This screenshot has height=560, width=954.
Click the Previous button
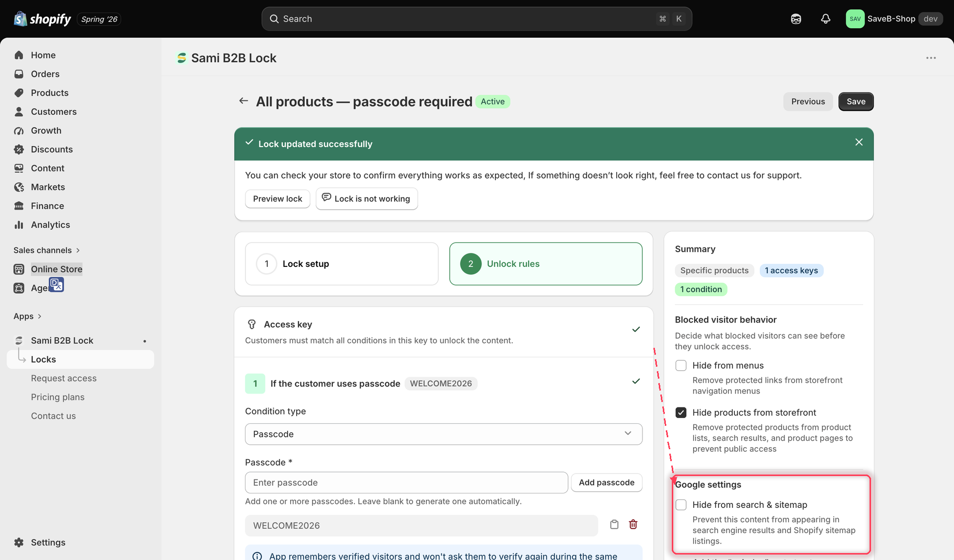point(808,101)
